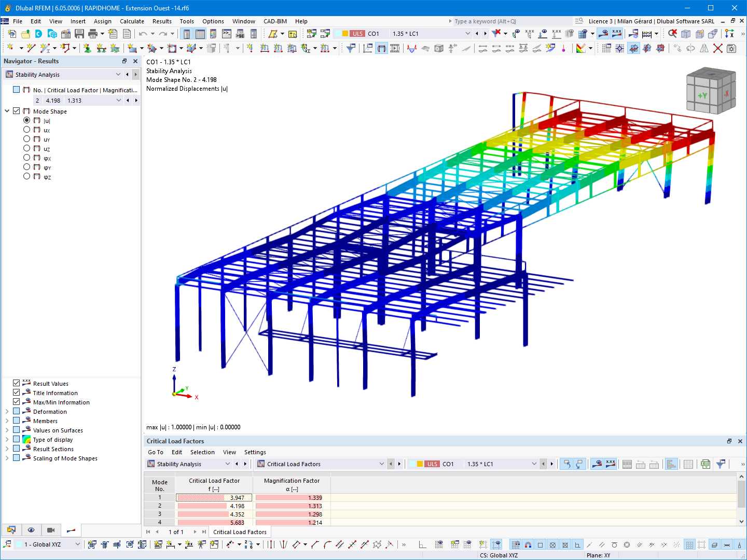Select the uX mode shape radio button
The image size is (747, 560).
26,130
